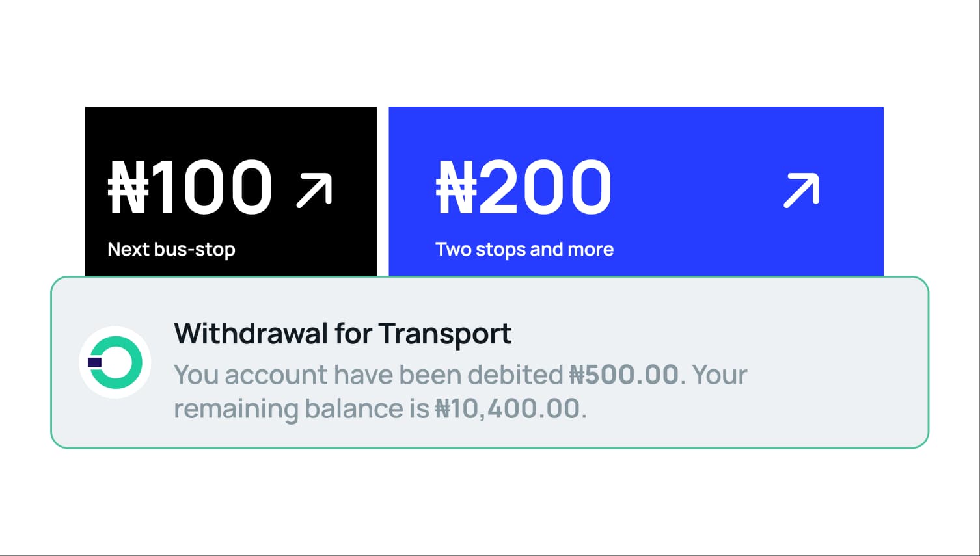Click the Two stops and more label
The image size is (980, 556).
[524, 249]
